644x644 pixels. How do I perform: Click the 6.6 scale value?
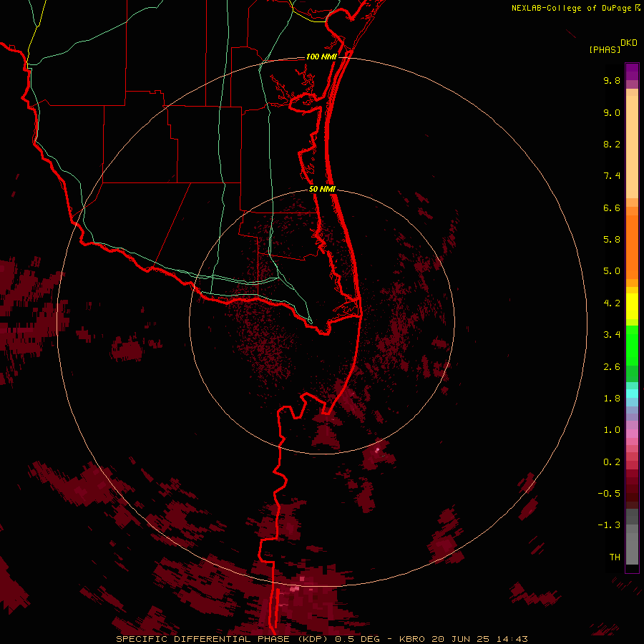[x=612, y=208]
